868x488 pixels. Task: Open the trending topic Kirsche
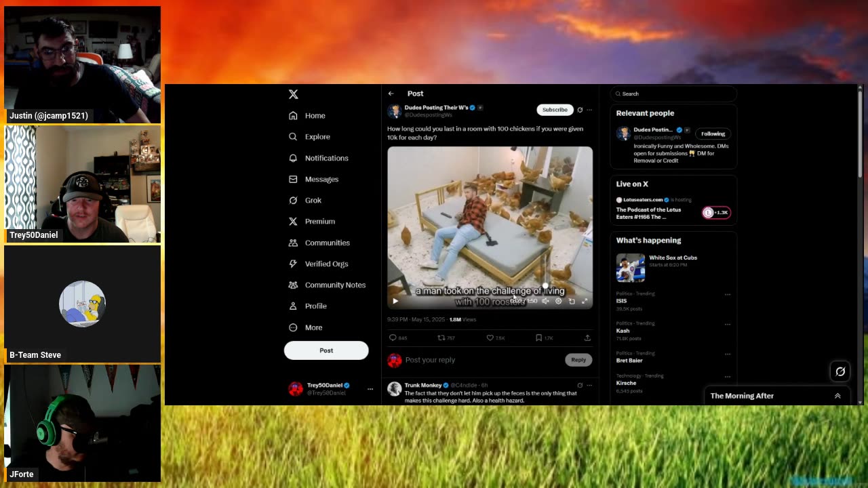[x=626, y=383]
